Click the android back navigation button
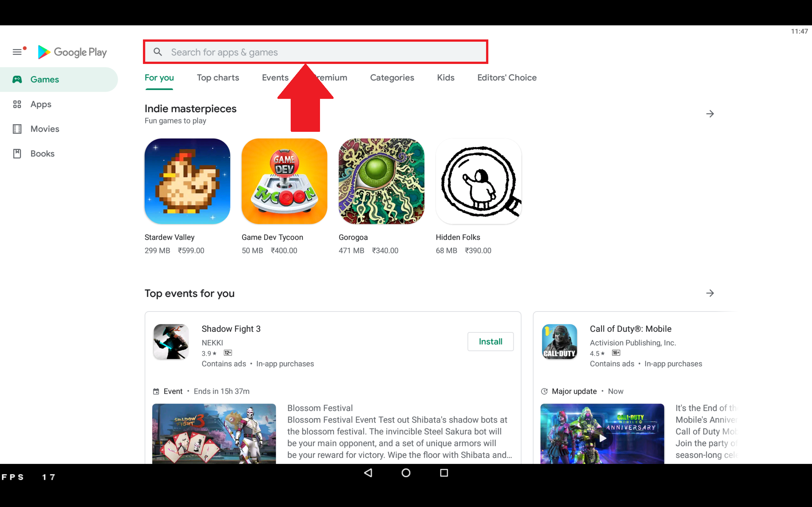812x507 pixels. click(x=368, y=473)
